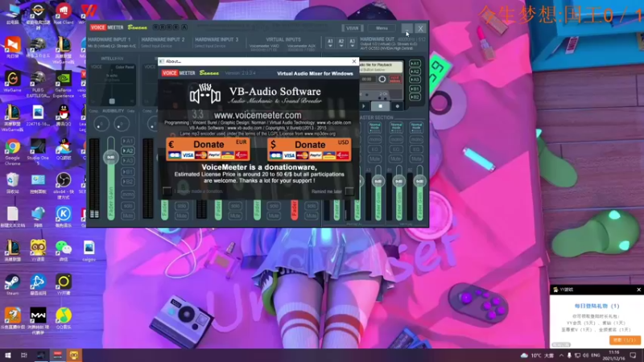This screenshot has height=362, width=644.
Task: Toggle B1 routing on Hardware Input 1 strip
Action: [128, 172]
